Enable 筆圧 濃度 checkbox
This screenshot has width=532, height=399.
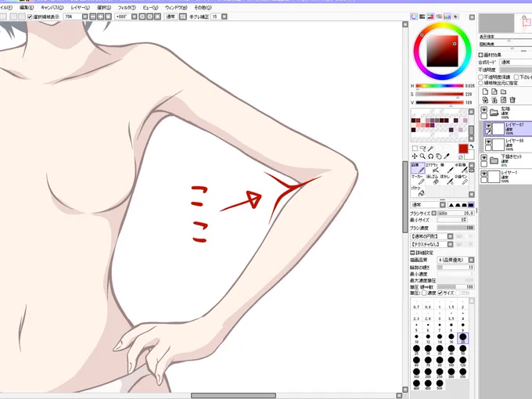click(x=424, y=293)
